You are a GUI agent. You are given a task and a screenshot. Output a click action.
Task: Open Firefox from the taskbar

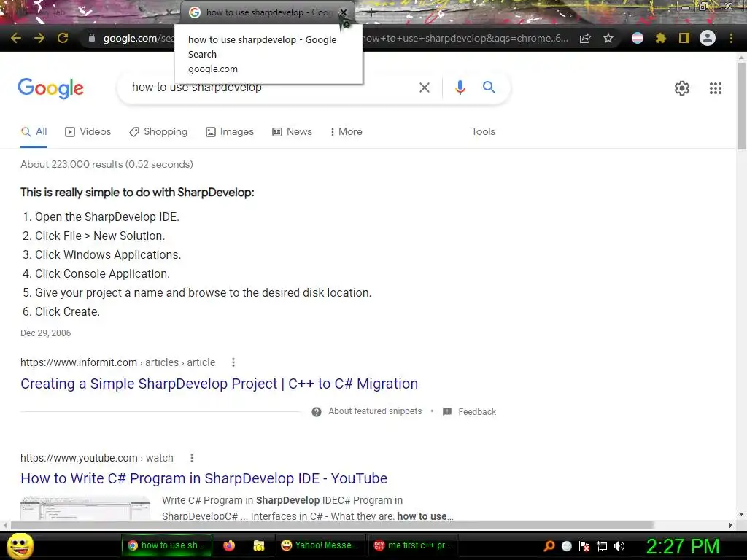[x=229, y=545]
